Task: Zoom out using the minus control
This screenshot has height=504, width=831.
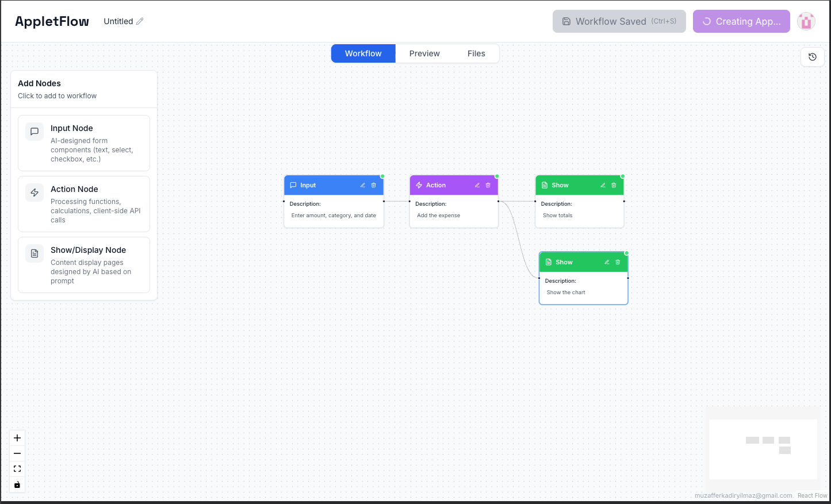Action: tap(17, 453)
